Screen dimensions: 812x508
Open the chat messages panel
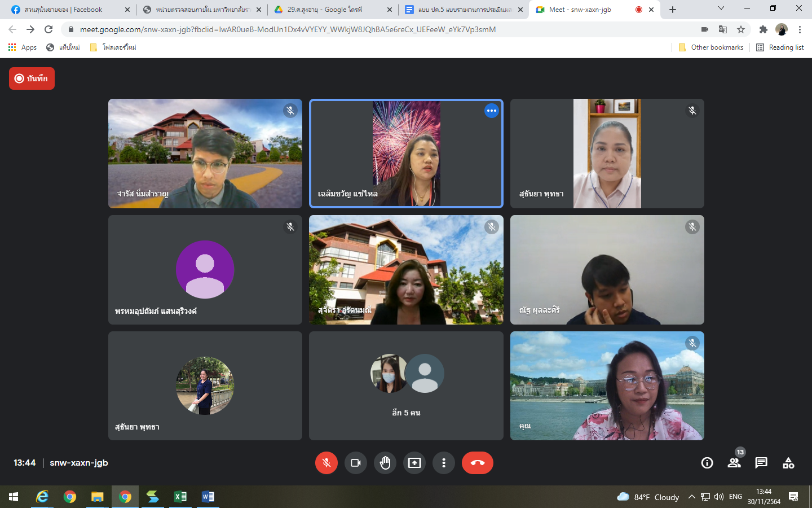pos(761,463)
